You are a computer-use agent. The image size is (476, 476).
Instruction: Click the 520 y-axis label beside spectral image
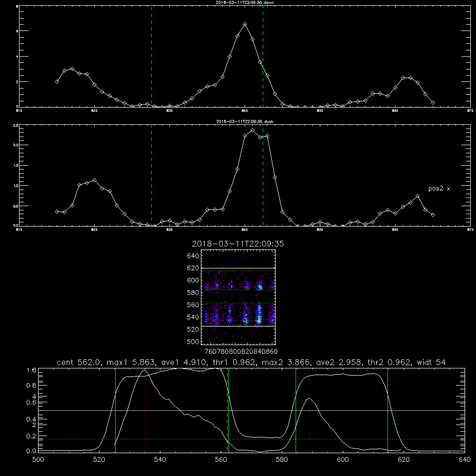pyautogui.click(x=193, y=329)
